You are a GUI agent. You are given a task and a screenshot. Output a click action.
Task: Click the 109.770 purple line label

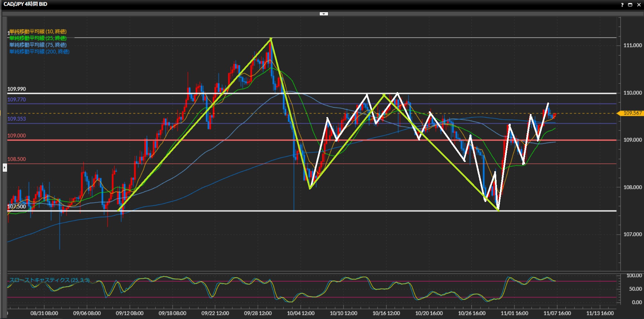point(16,99)
